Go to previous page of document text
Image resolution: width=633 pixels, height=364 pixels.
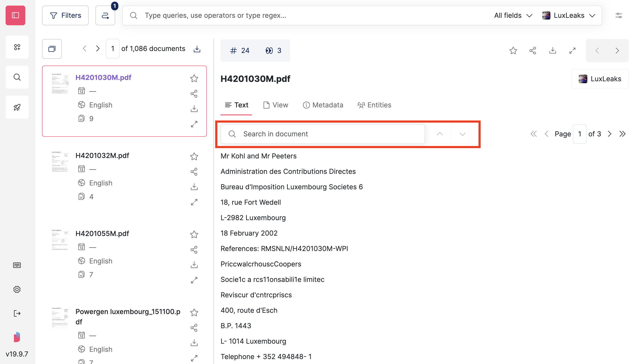(x=547, y=134)
